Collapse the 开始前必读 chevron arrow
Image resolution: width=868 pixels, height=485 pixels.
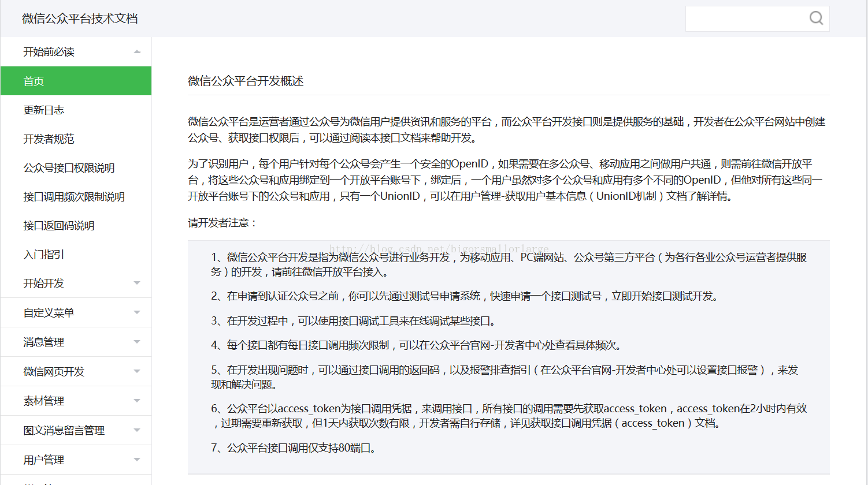click(137, 51)
